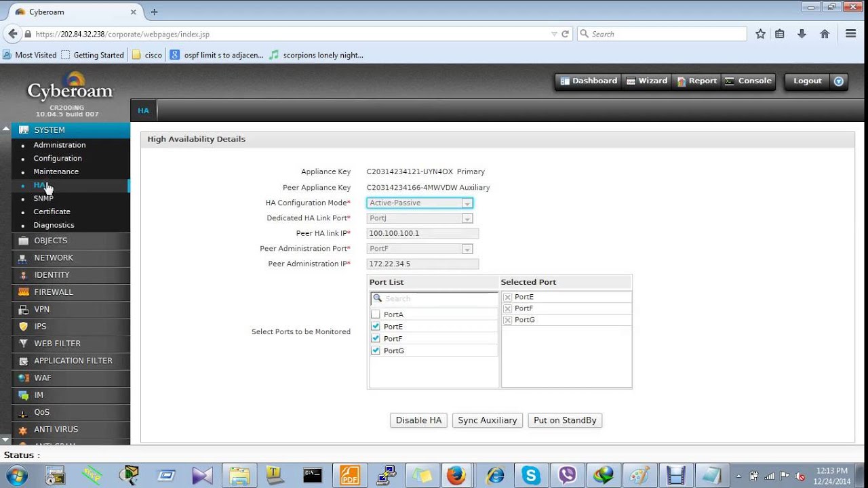Bookmark this page star icon

point(760,34)
